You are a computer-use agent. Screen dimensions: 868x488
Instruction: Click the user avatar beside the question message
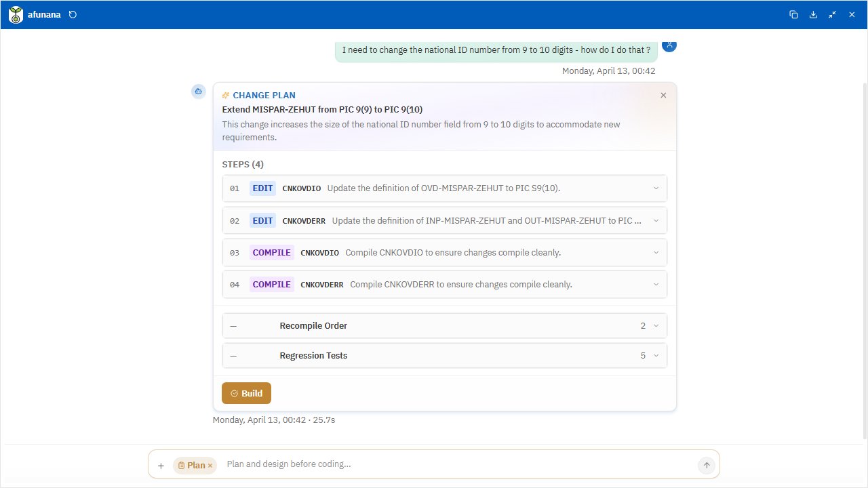point(669,45)
